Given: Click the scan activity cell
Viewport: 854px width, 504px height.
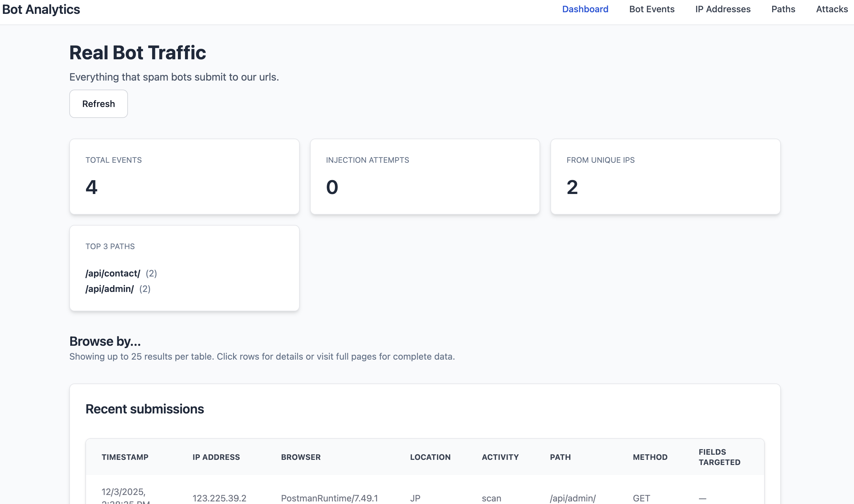Looking at the screenshot, I should [x=491, y=498].
